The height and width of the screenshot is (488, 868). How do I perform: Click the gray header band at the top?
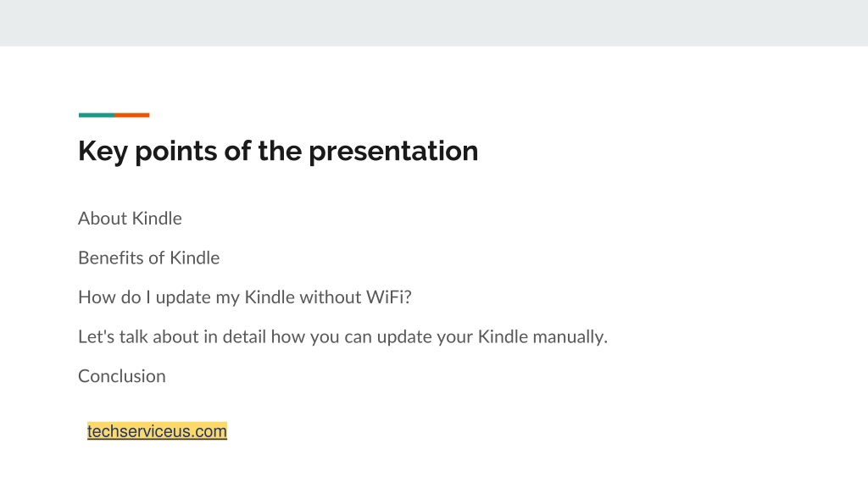pos(434,23)
